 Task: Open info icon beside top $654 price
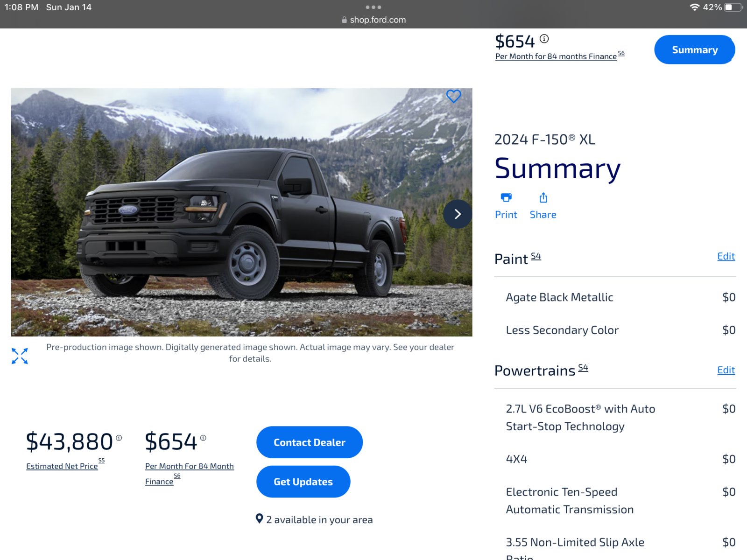[x=544, y=39]
